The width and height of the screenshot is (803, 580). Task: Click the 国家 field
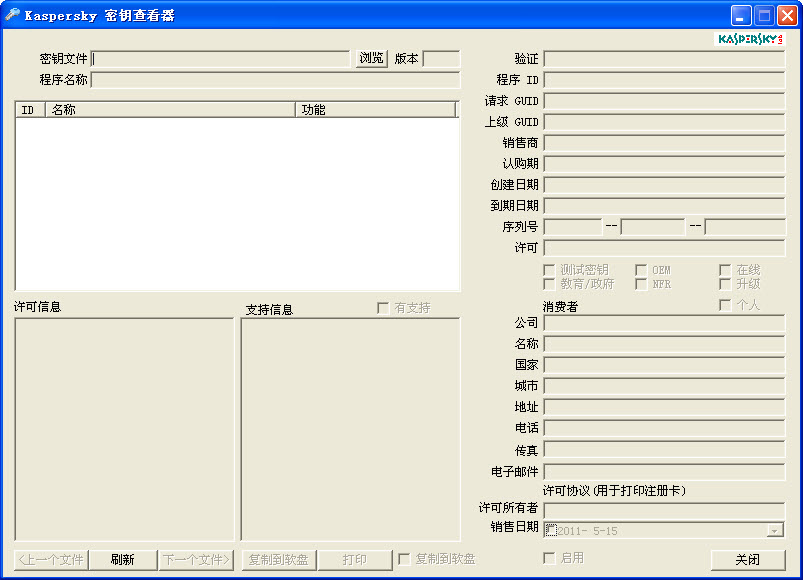tap(664, 365)
